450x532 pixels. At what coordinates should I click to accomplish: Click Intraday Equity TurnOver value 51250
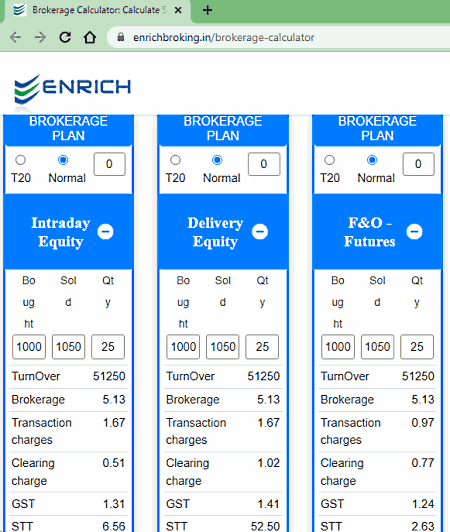coord(109,376)
